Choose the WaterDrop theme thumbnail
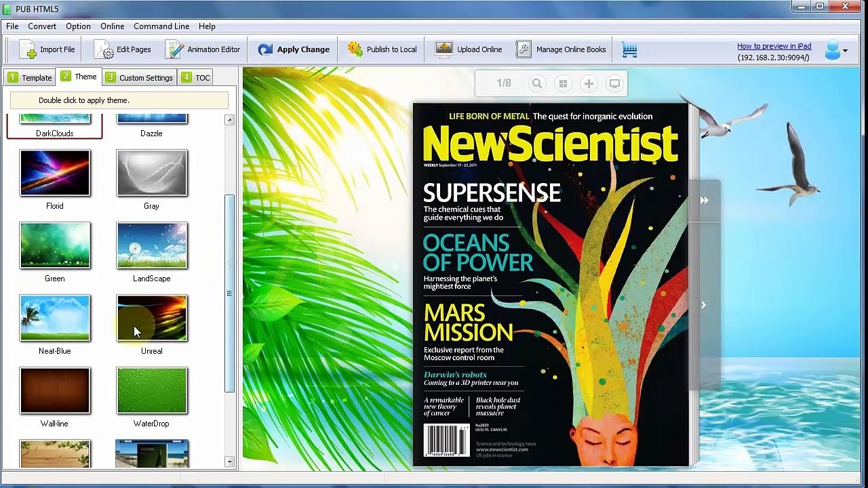 (x=152, y=390)
